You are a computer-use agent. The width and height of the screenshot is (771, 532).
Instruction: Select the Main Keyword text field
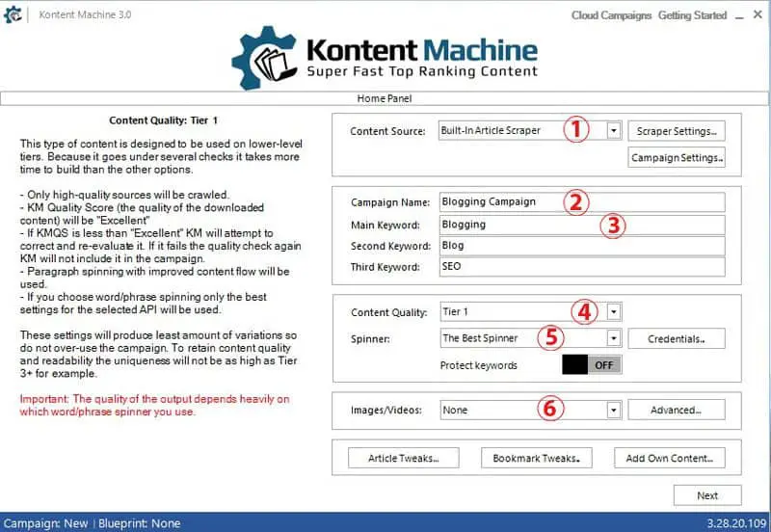(580, 225)
